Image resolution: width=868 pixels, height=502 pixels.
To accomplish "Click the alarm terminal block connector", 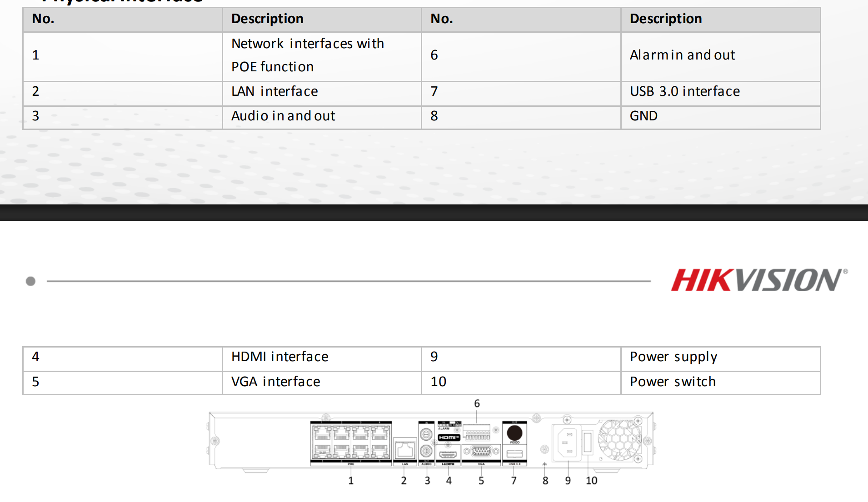I will coord(477,432).
